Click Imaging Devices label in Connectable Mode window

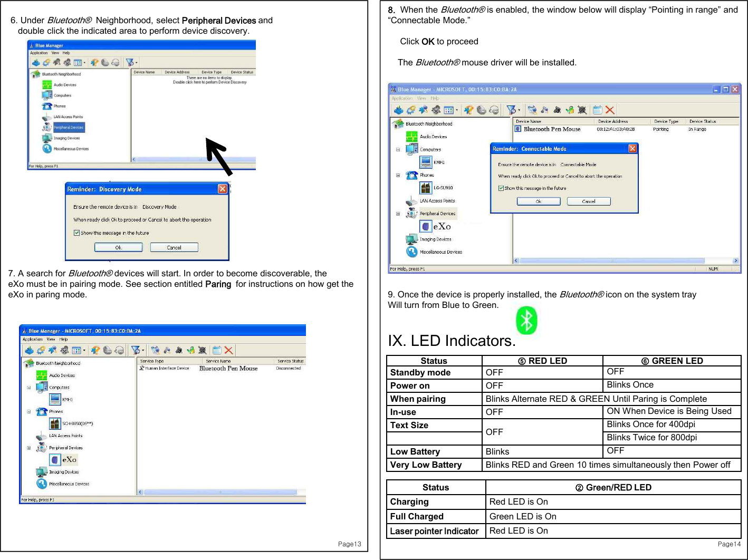pos(435,239)
